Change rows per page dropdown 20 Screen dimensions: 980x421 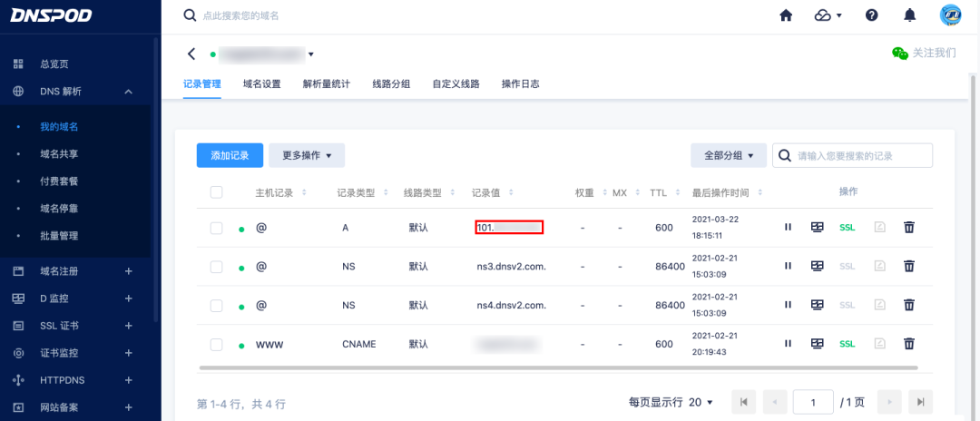pos(701,402)
